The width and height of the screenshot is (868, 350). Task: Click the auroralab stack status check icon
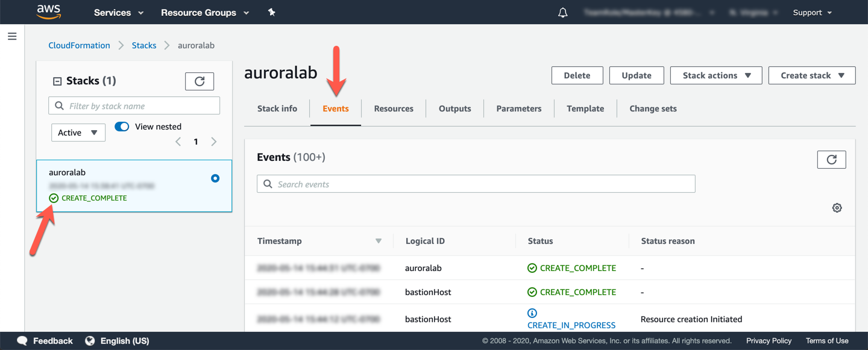54,198
